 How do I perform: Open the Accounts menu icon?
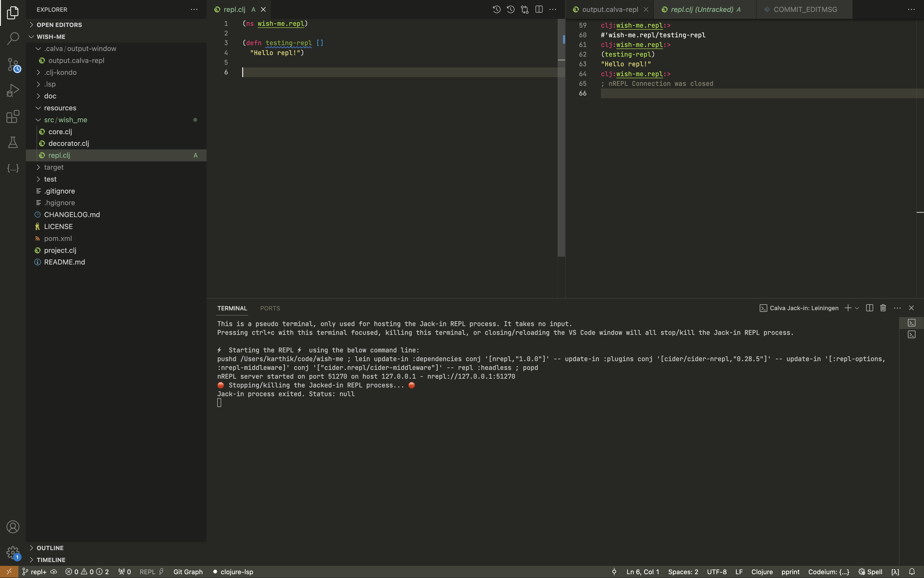point(13,527)
